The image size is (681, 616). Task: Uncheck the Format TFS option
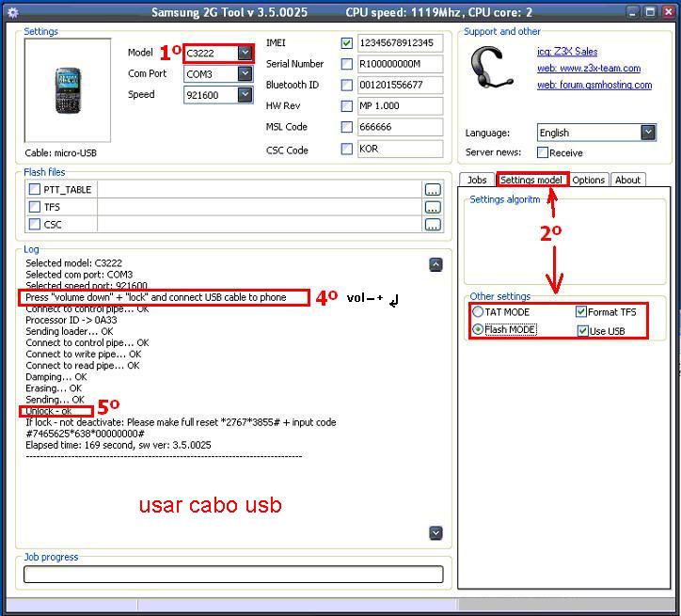tap(581, 311)
